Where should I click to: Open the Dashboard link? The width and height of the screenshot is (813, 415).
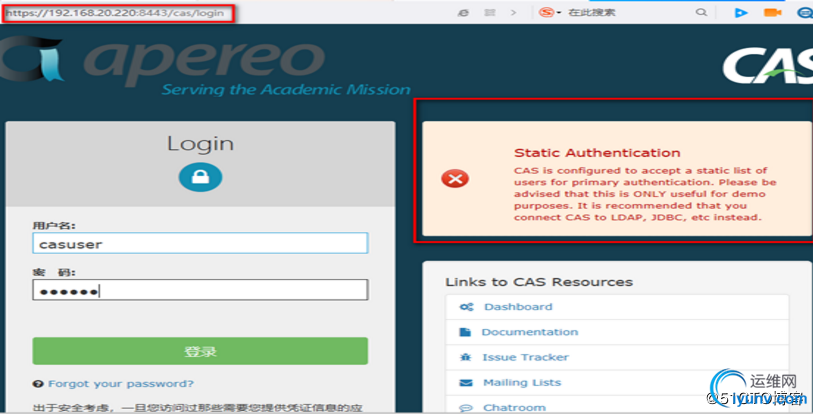518,307
